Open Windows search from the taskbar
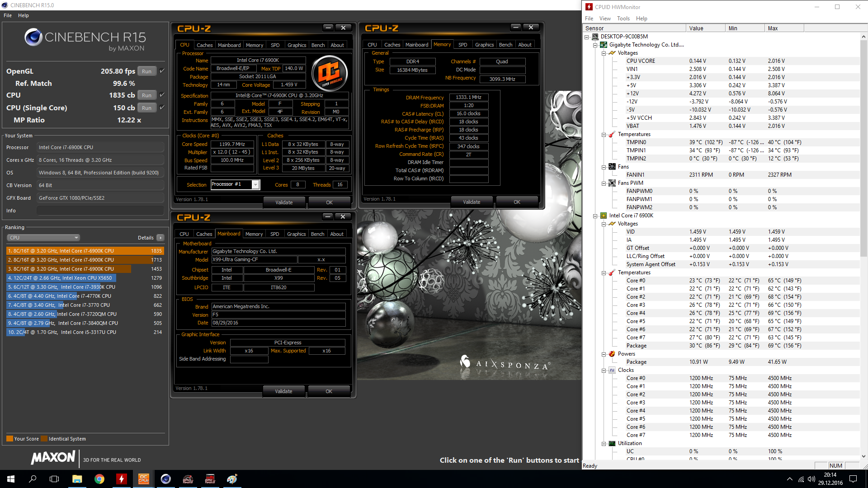 pos(33,479)
